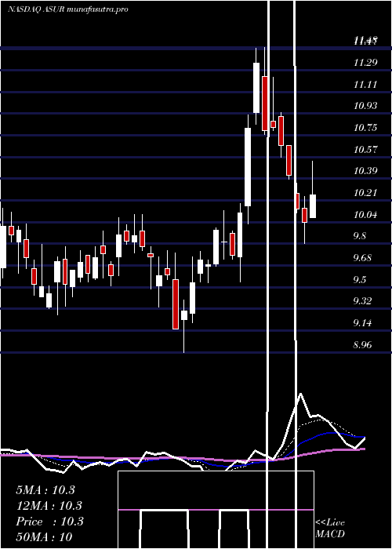Viewport: 392px width, 549px height.
Task: Select the 9.14 price axis label
Action: [x=362, y=323]
